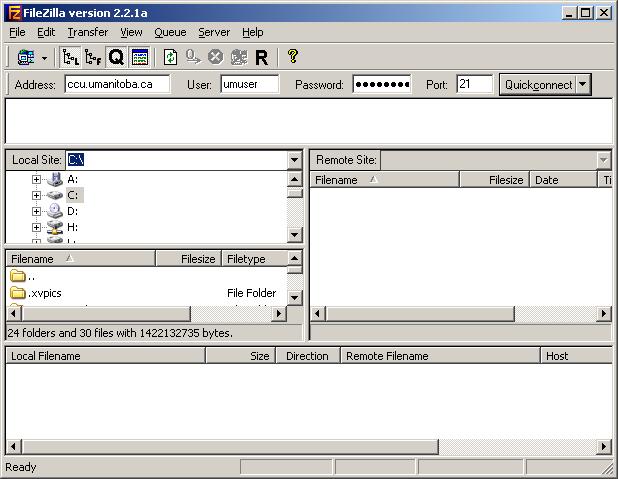Screen dimensions: 618x479
Task: Select the D: CD drive icon
Action: point(55,211)
